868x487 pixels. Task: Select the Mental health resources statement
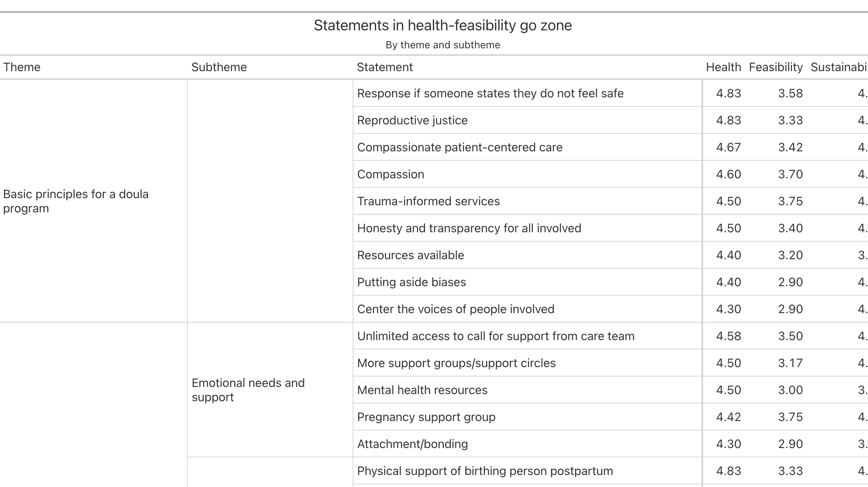pyautogui.click(x=422, y=390)
